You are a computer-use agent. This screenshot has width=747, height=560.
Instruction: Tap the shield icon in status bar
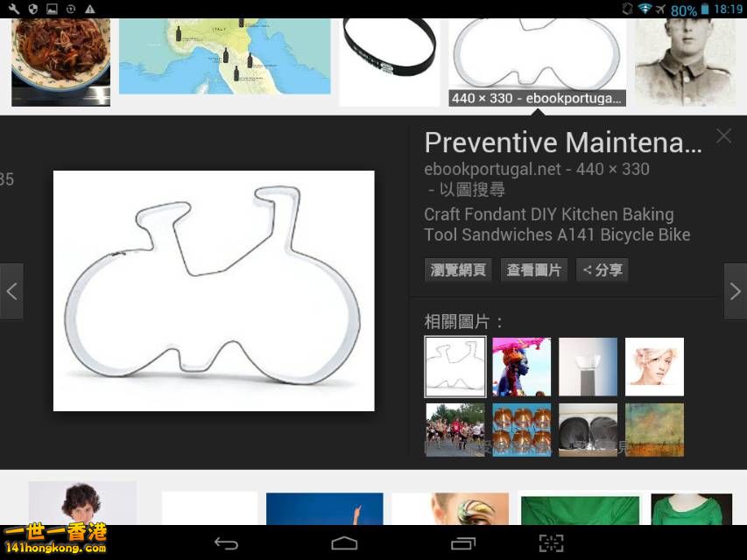[x=33, y=9]
